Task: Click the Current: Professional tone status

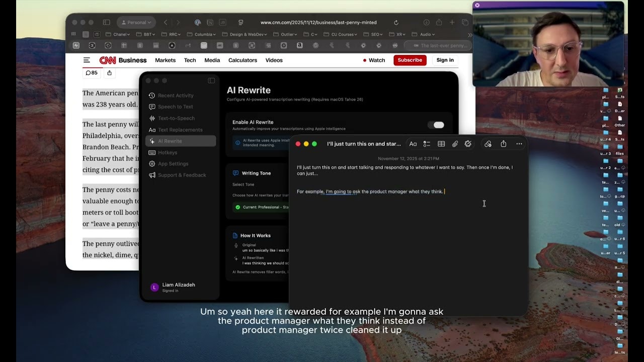Action: (262, 207)
